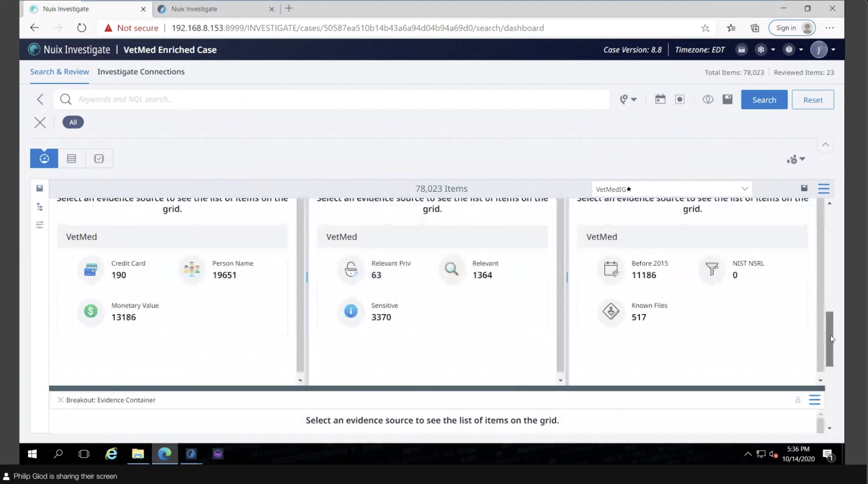Clear filters with the X icon
This screenshot has height=484, width=868.
tap(40, 122)
